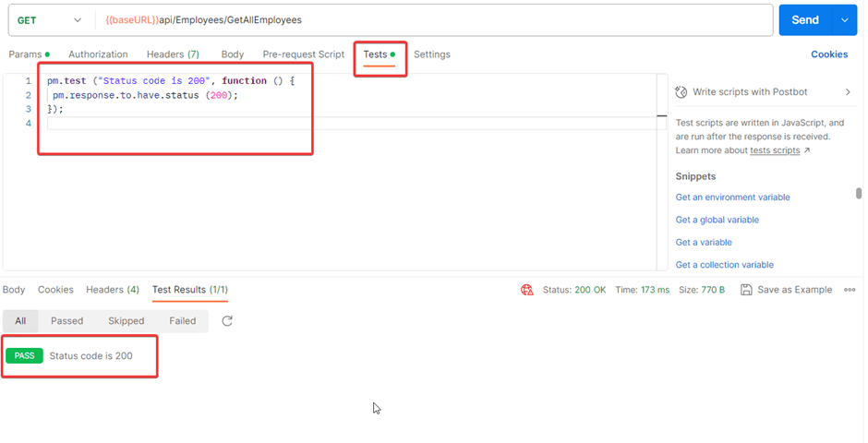Screen dimensions: 868x443
Task: Click the save icon beside Save as Example
Action: pos(746,290)
